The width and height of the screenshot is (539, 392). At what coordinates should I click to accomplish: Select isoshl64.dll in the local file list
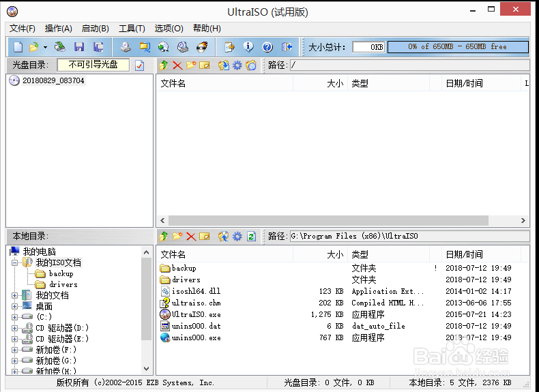tap(196, 291)
